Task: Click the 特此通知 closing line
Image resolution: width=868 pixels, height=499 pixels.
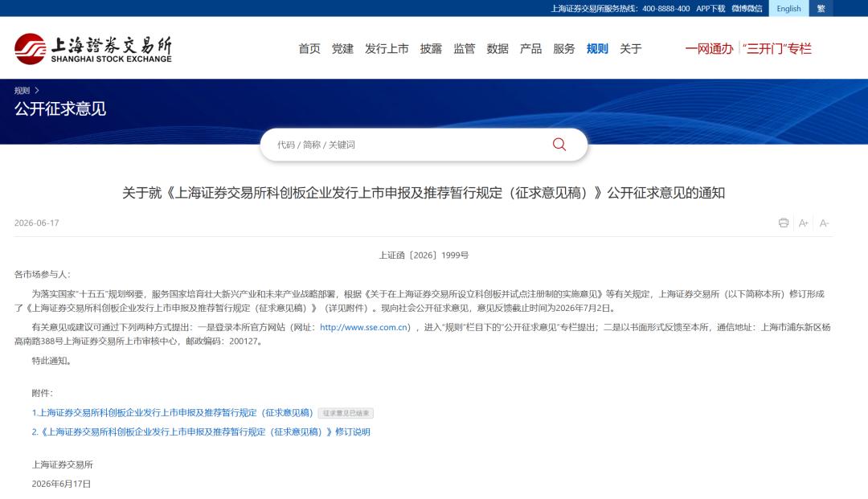Action: tap(51, 361)
